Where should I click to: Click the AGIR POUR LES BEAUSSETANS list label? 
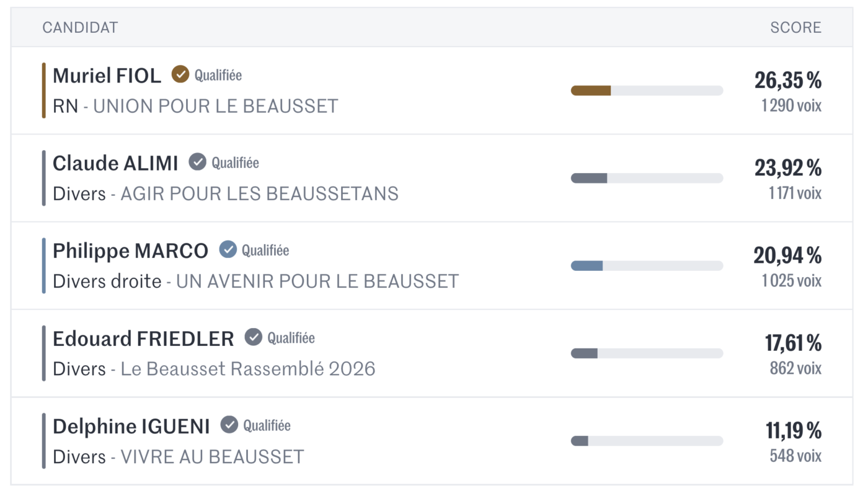[259, 193]
